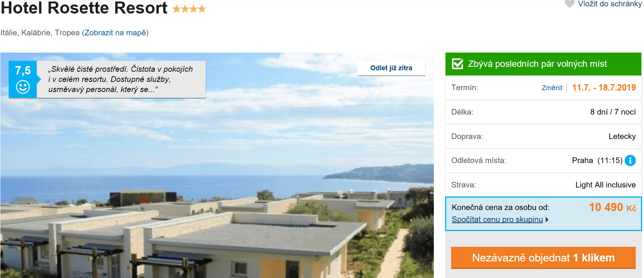Click Spočítat cenu pro skupinu link
The image size is (644, 278).
[x=497, y=219]
